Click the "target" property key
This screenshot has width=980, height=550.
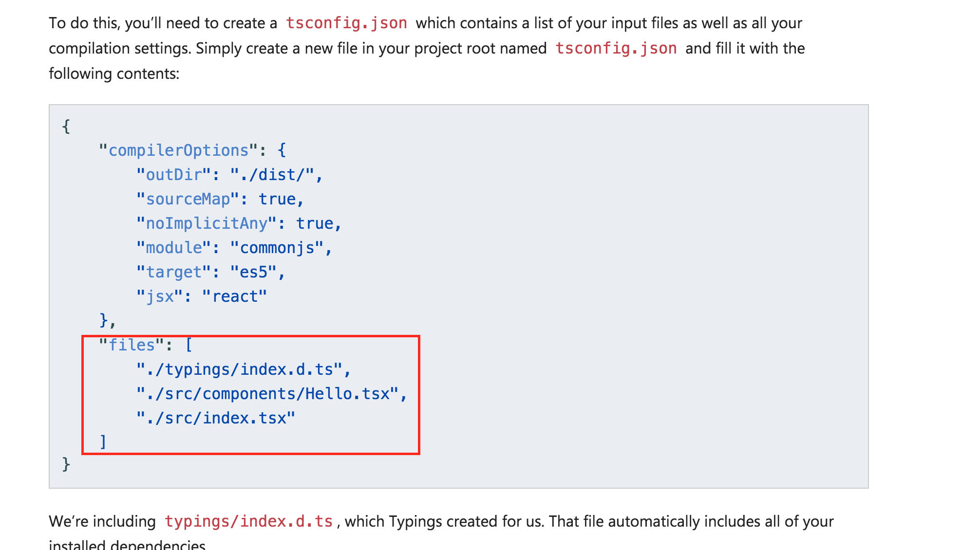tap(174, 272)
